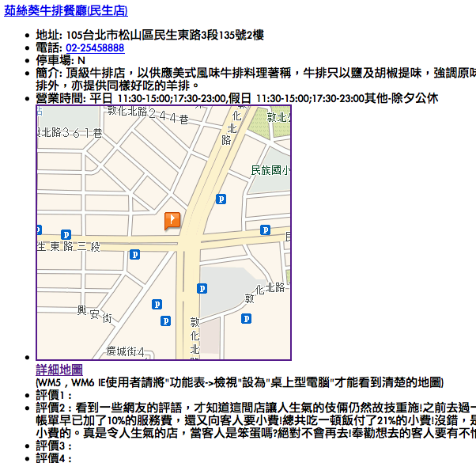Open the 詳細地圖 detailed map link
476x463 pixels.
[59, 370]
